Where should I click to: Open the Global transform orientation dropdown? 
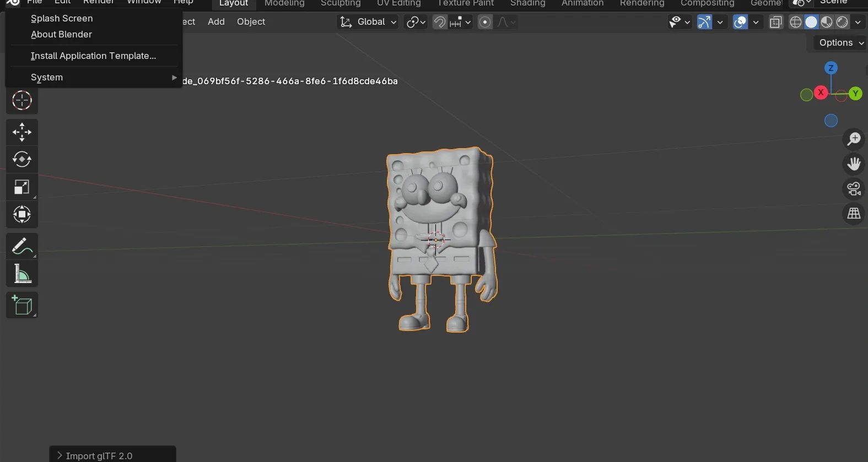[x=368, y=22]
